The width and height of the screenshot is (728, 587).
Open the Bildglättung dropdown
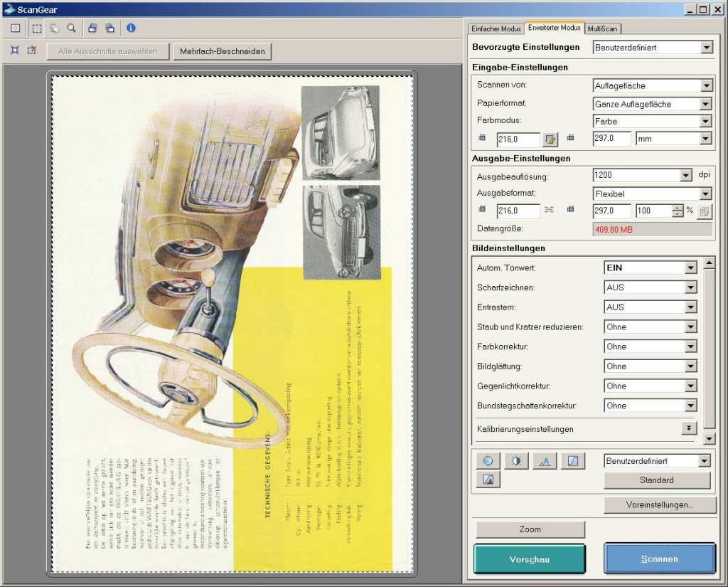click(x=651, y=366)
